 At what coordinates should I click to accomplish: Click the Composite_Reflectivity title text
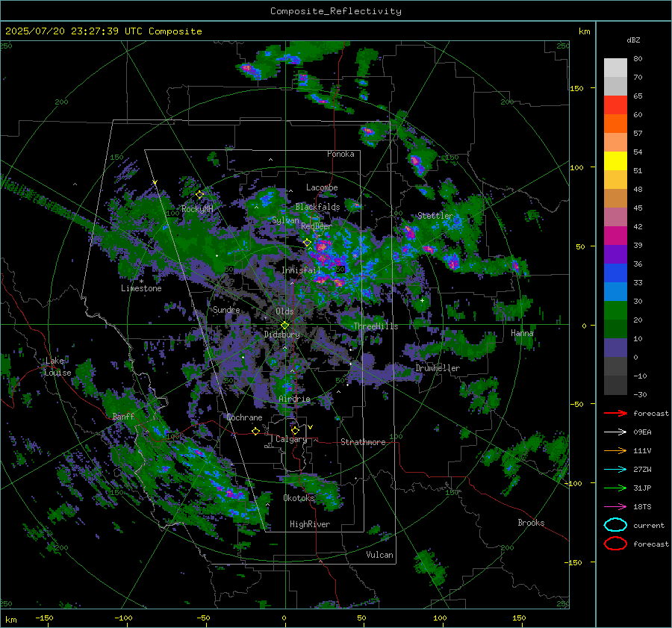pos(336,11)
